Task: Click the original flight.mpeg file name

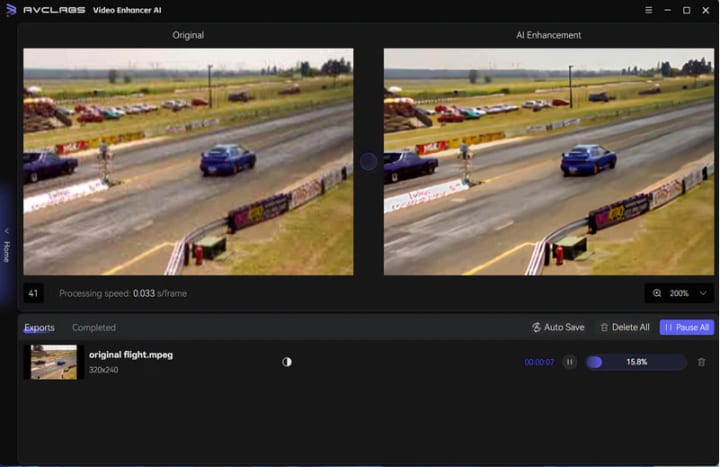Action: [x=131, y=355]
